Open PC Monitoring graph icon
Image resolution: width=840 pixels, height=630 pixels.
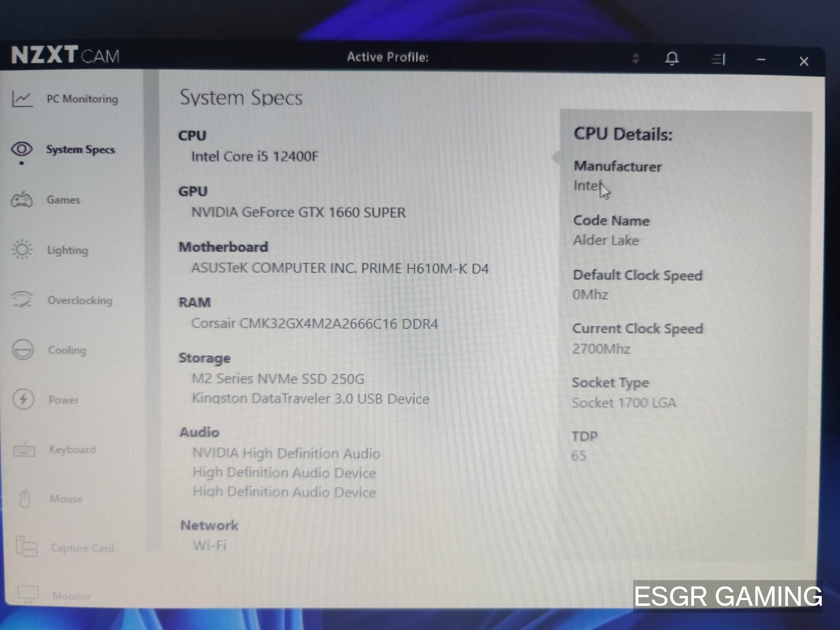click(22, 99)
